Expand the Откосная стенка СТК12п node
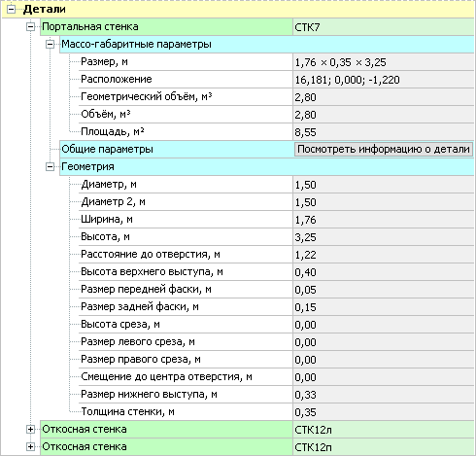Screen dimensions: 476x456 (x=30, y=447)
